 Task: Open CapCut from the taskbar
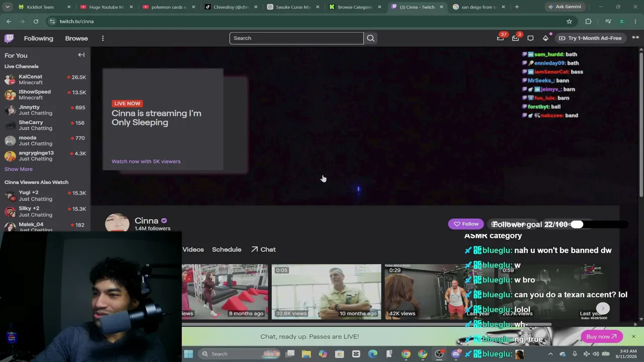pyautogui.click(x=356, y=354)
